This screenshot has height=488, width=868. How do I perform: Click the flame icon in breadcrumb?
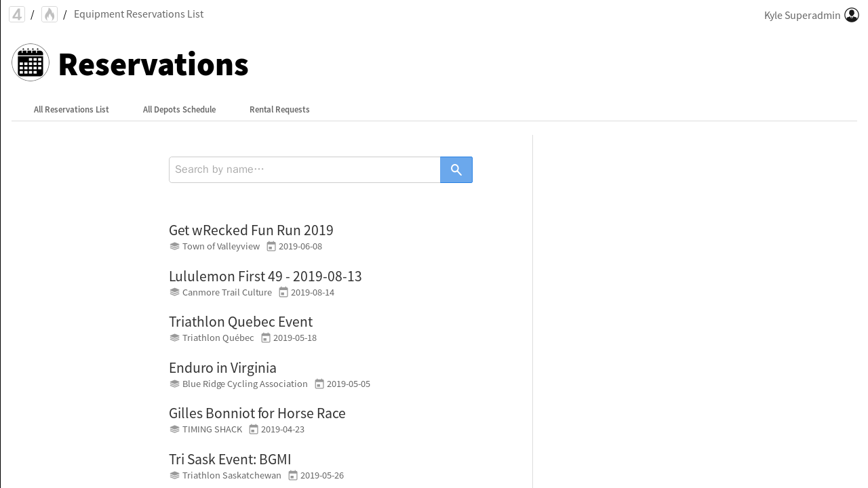pos(50,14)
